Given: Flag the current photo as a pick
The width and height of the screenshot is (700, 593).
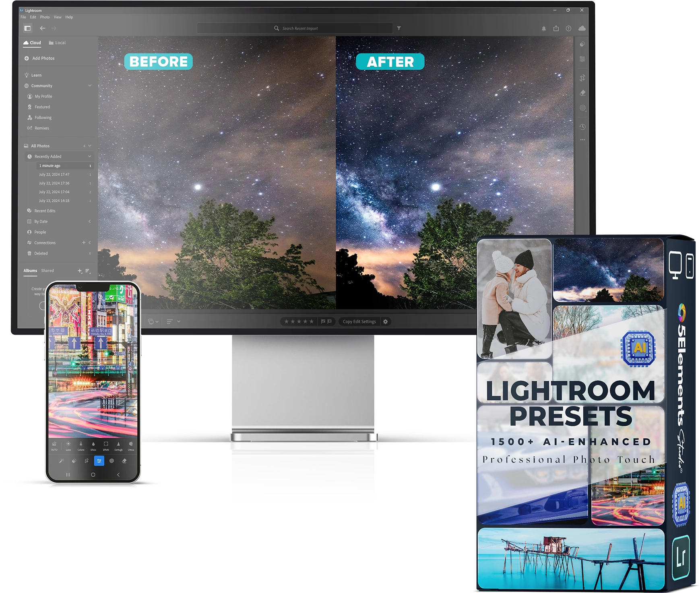Looking at the screenshot, I should (x=323, y=321).
